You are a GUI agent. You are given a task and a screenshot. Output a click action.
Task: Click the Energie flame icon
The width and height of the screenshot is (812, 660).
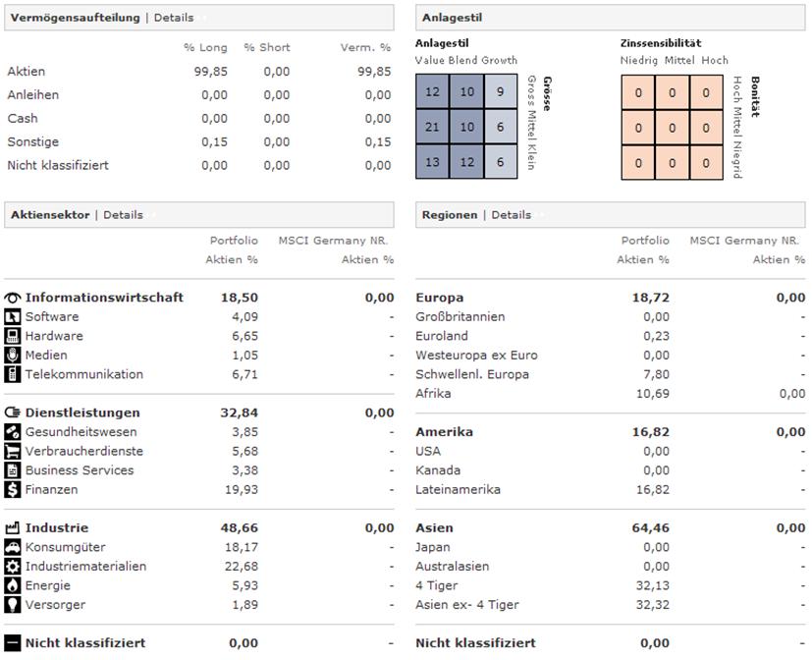(x=13, y=585)
